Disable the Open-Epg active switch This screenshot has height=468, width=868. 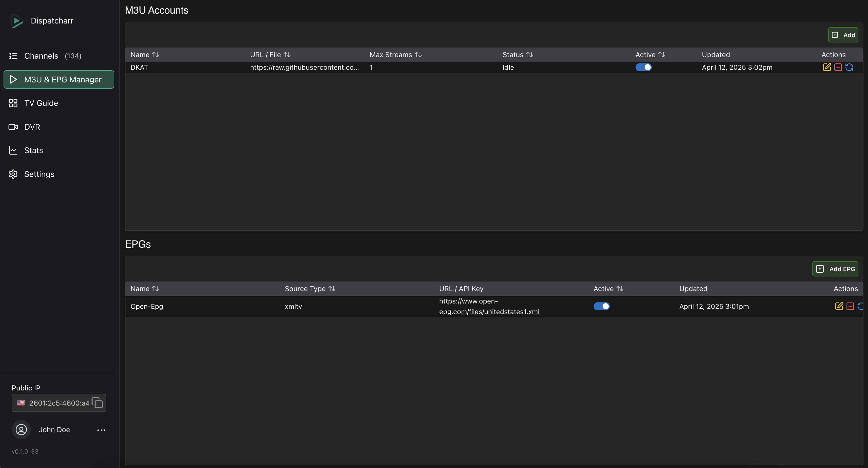point(601,306)
